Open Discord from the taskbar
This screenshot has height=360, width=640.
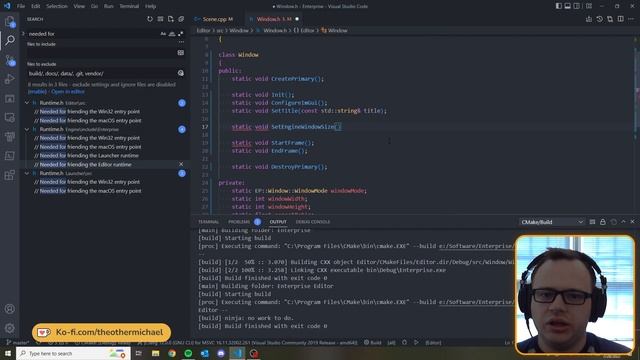pyautogui.click(x=221, y=353)
